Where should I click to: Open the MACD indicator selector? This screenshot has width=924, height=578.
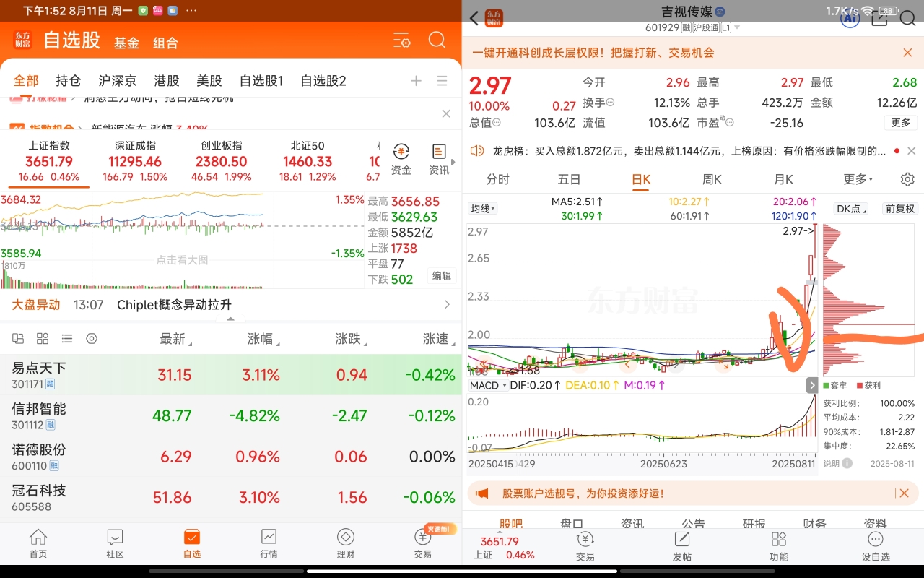(x=488, y=385)
